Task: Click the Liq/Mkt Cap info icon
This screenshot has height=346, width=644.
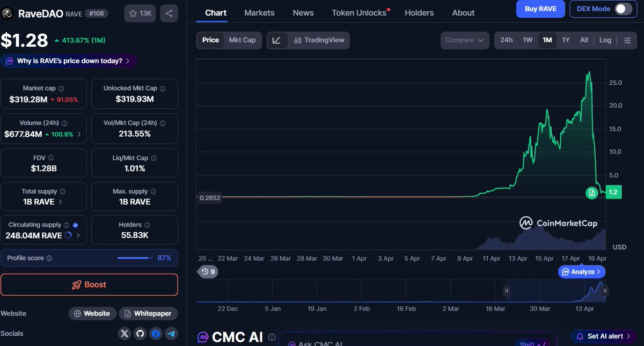Action: click(x=154, y=158)
